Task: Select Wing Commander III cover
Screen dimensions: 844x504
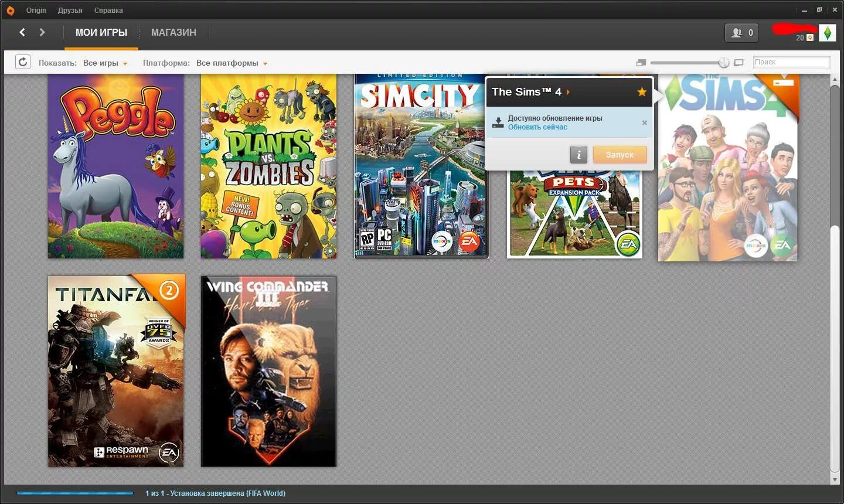Action: 268,371
